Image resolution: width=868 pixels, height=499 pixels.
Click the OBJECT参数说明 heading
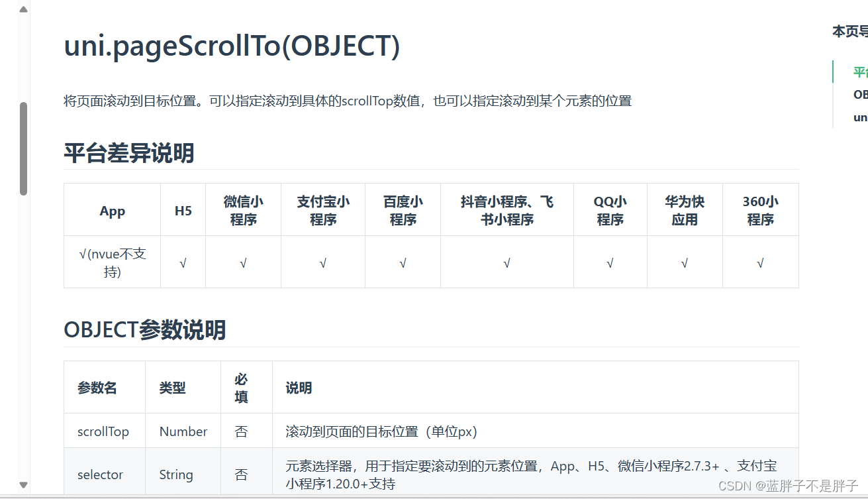click(145, 330)
